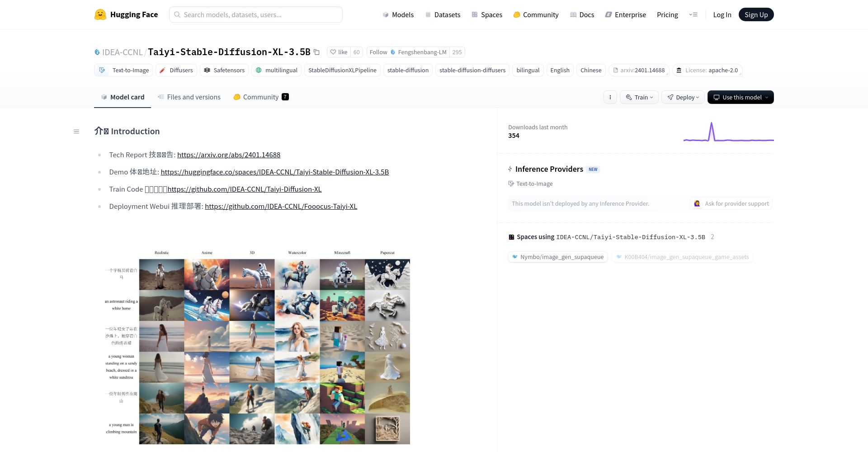Click the IDEA-CCNL organization name
868x452 pixels.
point(123,52)
